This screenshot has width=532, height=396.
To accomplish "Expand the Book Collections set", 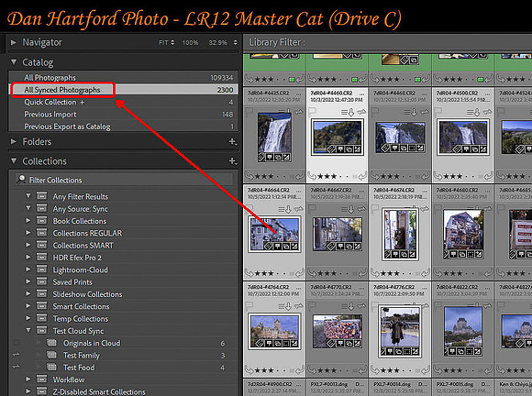I will [28, 221].
